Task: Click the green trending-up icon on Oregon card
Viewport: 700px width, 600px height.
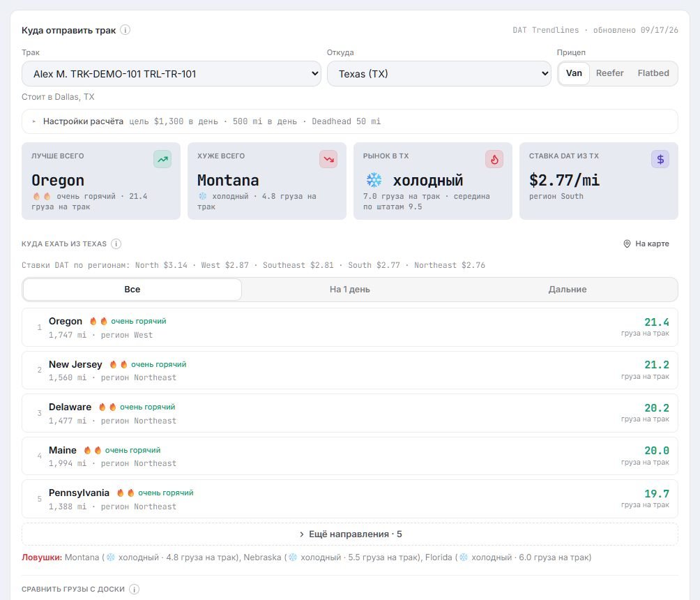Action: pyautogui.click(x=162, y=159)
